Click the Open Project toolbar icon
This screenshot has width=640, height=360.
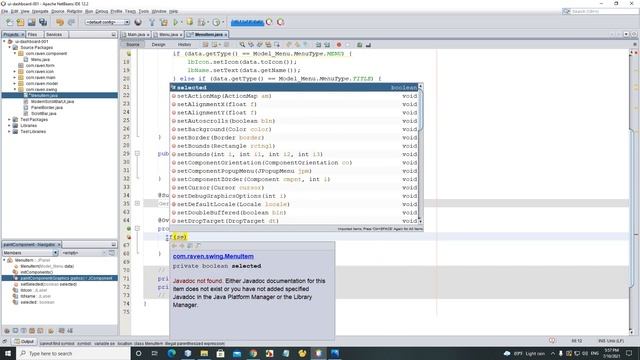tap(31, 22)
